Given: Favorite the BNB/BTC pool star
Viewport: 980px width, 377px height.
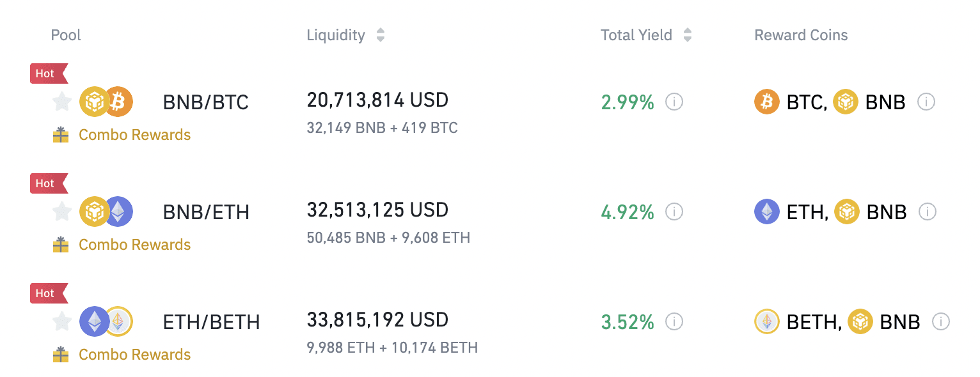Looking at the screenshot, I should pos(62,102).
